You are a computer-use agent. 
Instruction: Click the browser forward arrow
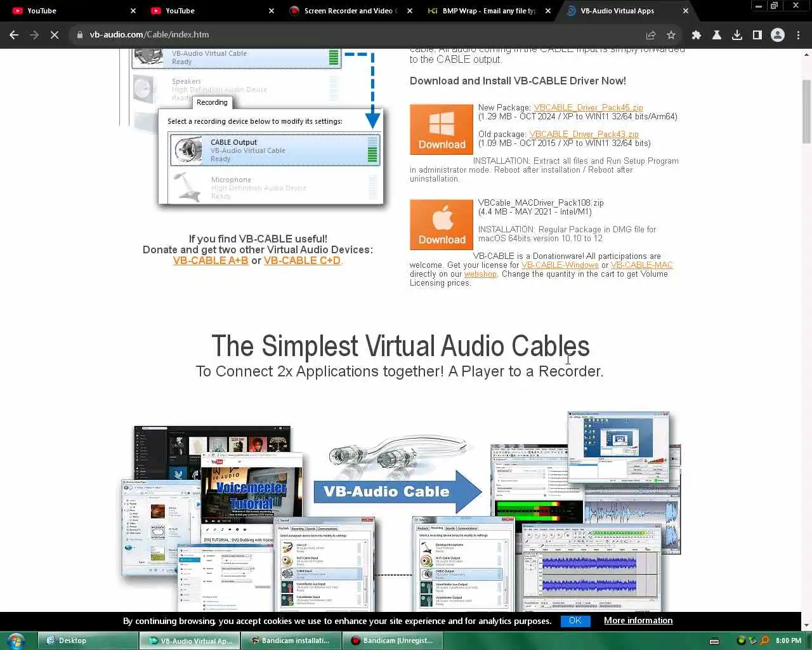pos(34,35)
